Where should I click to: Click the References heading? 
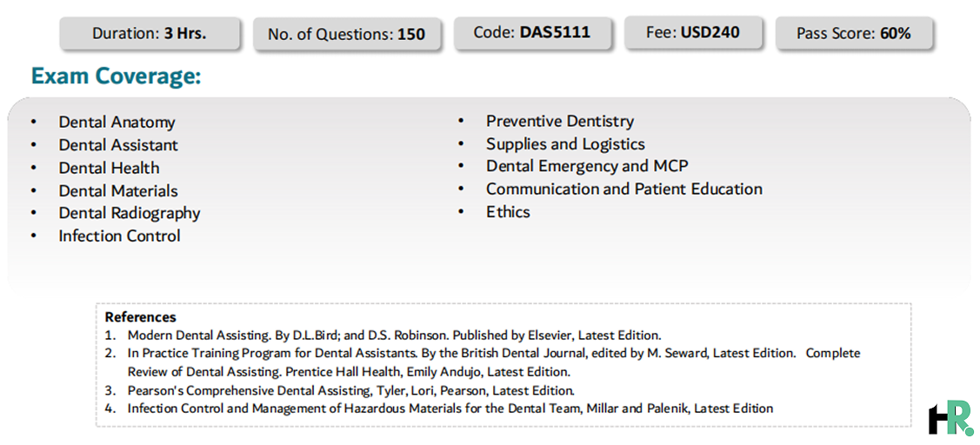pyautogui.click(x=141, y=317)
